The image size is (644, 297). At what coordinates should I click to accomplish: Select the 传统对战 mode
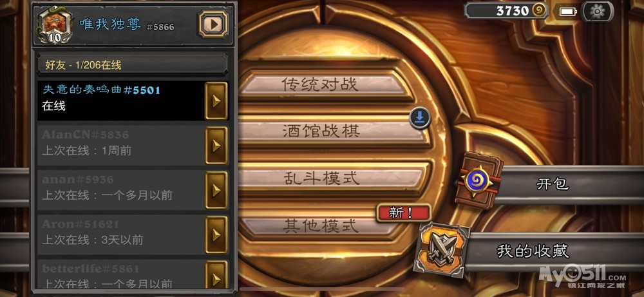pyautogui.click(x=320, y=84)
